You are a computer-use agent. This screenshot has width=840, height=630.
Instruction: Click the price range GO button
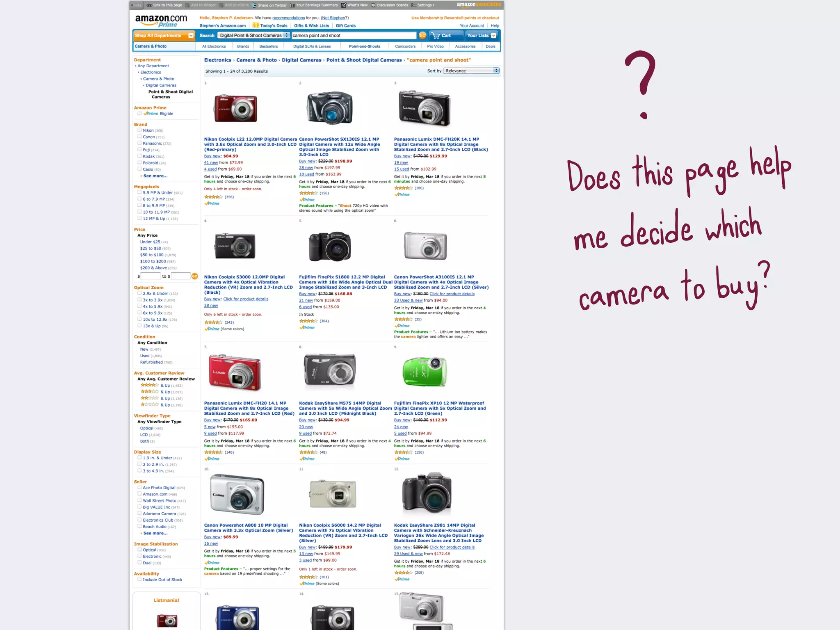point(195,276)
